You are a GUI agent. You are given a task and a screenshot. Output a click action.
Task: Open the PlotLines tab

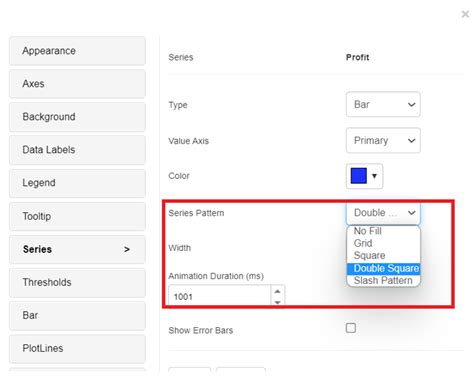[77, 348]
